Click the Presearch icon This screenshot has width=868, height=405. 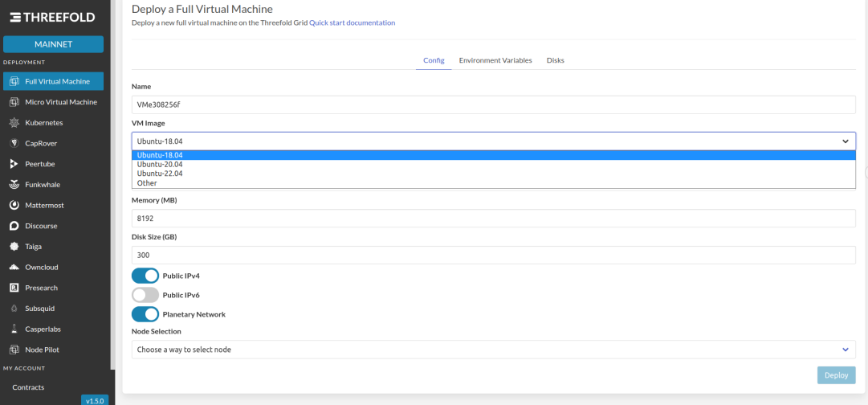click(15, 288)
